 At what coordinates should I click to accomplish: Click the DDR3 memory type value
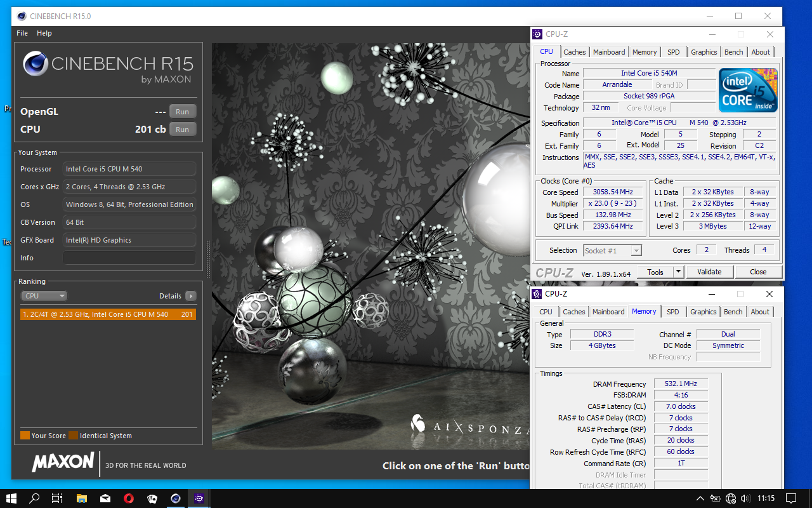coord(601,334)
